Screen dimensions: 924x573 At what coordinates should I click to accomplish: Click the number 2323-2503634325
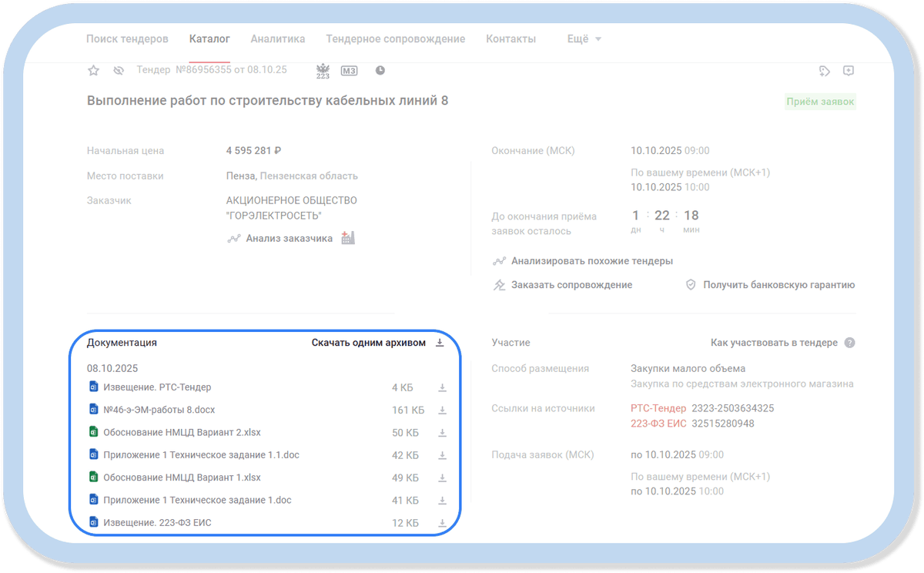pos(733,408)
